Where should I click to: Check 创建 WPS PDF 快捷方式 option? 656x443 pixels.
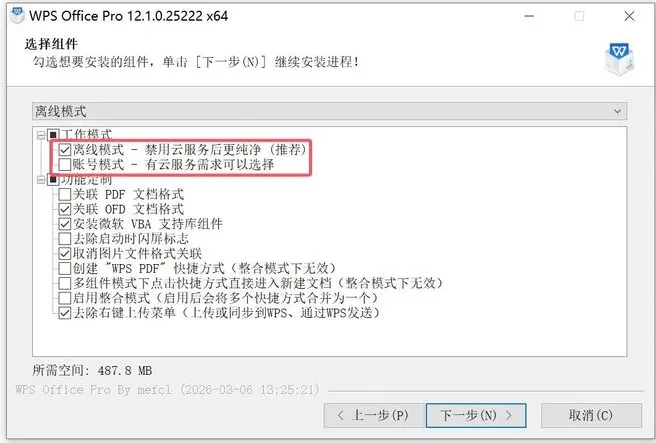click(x=64, y=268)
